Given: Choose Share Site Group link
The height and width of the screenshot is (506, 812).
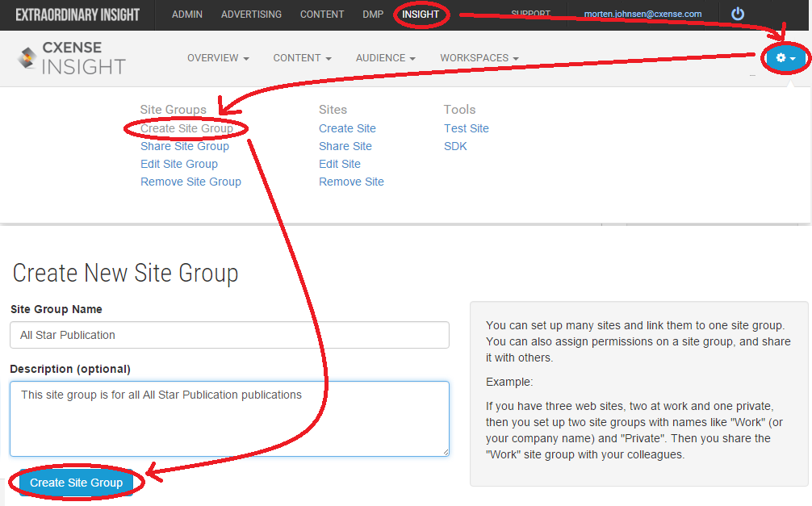Looking at the screenshot, I should [x=184, y=146].
